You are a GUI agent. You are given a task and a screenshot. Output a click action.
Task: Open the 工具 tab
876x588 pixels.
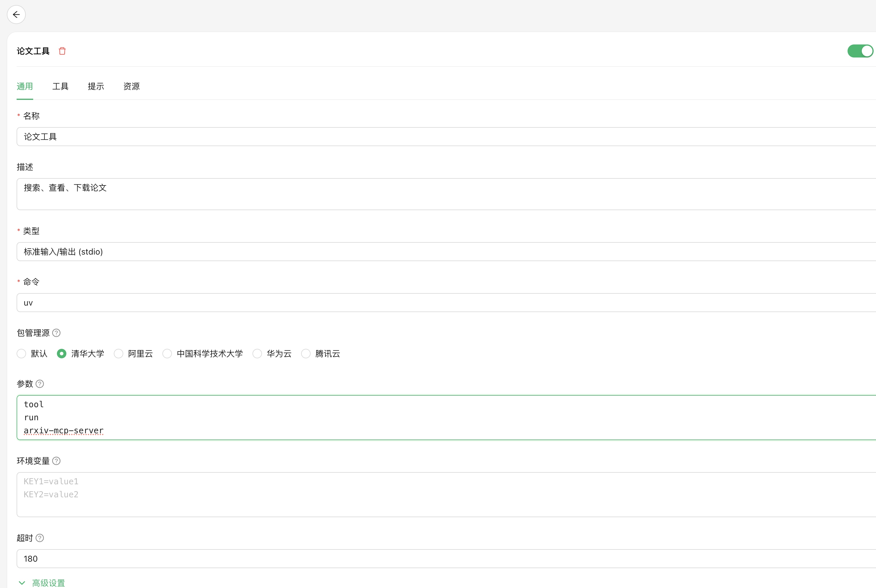click(60, 86)
